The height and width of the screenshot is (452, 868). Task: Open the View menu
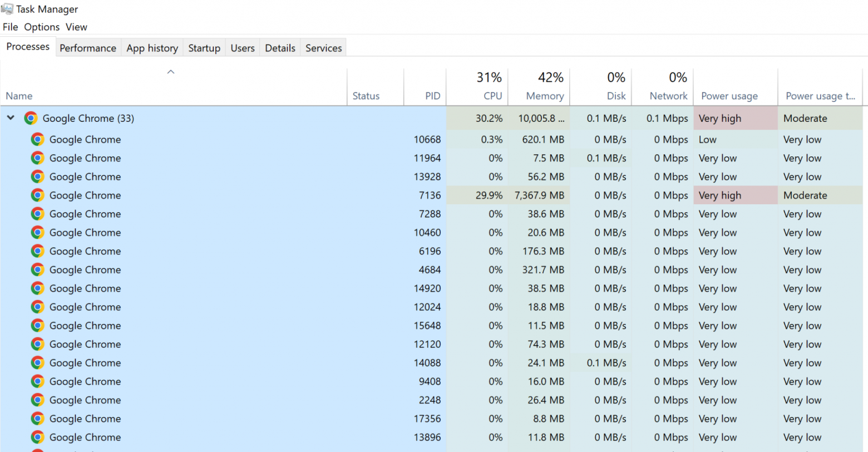76,27
